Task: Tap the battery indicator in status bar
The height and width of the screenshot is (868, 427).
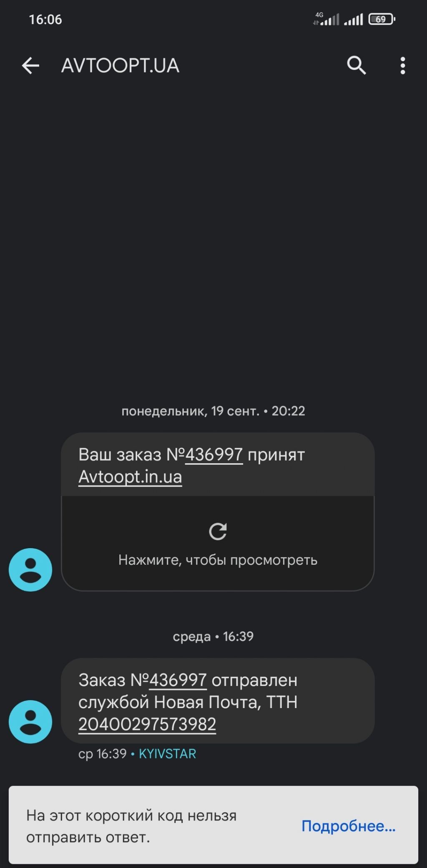Action: coord(382,19)
